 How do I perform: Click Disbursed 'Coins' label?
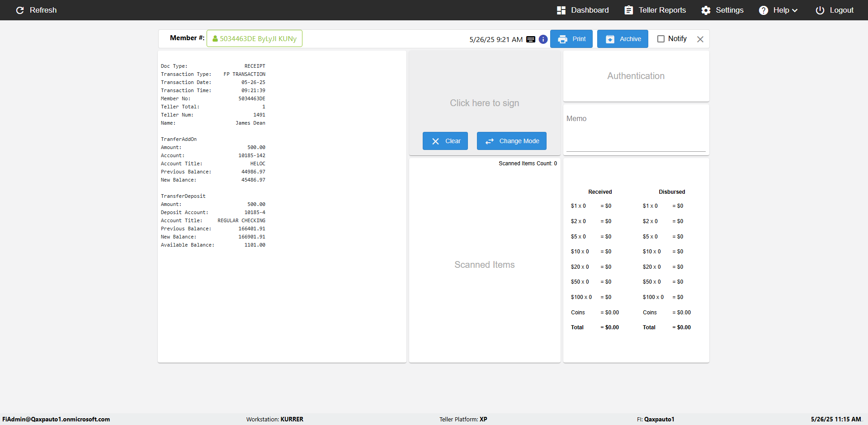click(650, 313)
